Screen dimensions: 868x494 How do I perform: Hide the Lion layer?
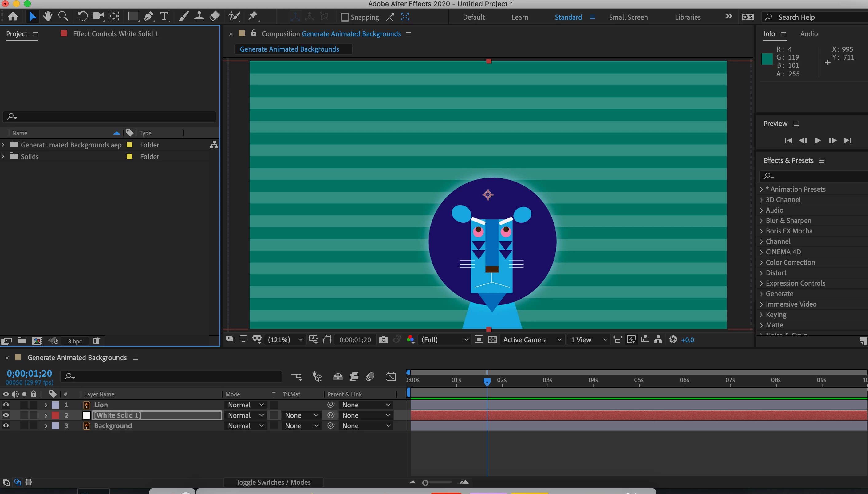pos(6,405)
